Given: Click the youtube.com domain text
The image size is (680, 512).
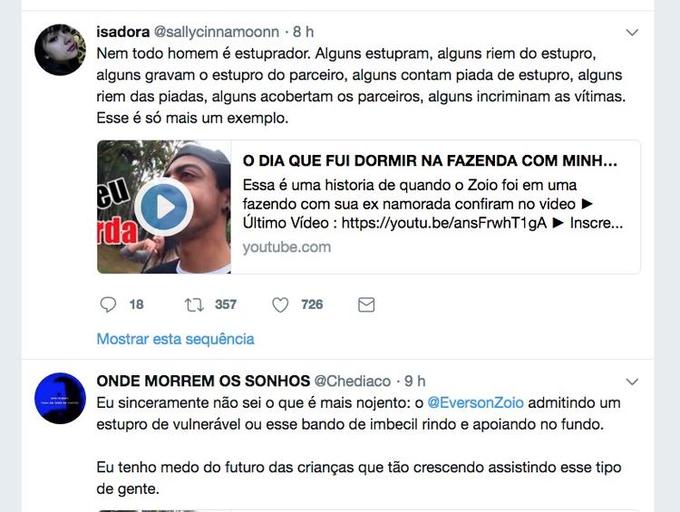Looking at the screenshot, I should coord(287,247).
